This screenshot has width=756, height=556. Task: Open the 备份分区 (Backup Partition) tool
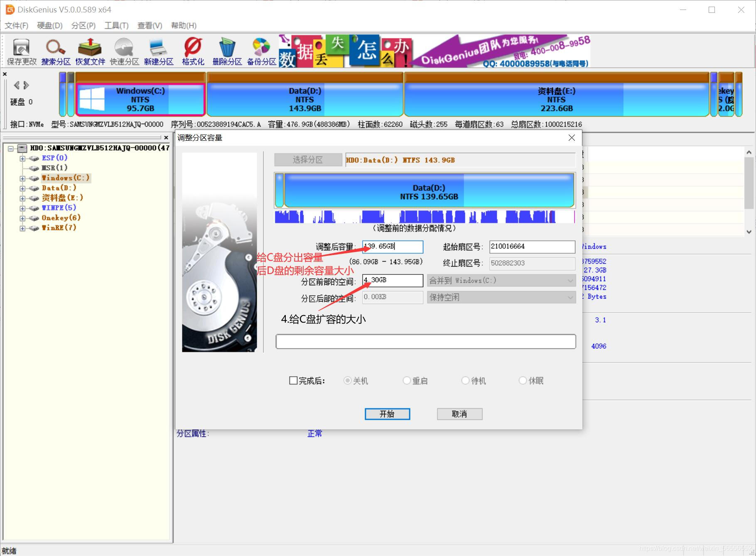(x=260, y=51)
